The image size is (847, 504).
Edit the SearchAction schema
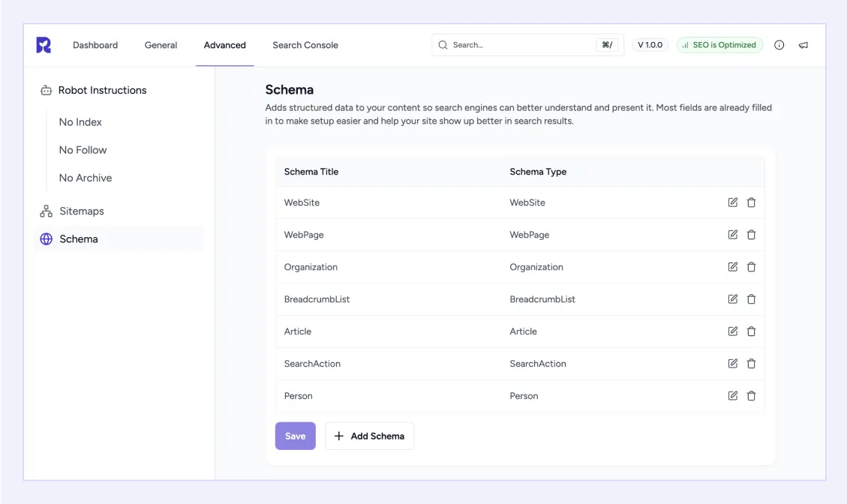click(732, 364)
